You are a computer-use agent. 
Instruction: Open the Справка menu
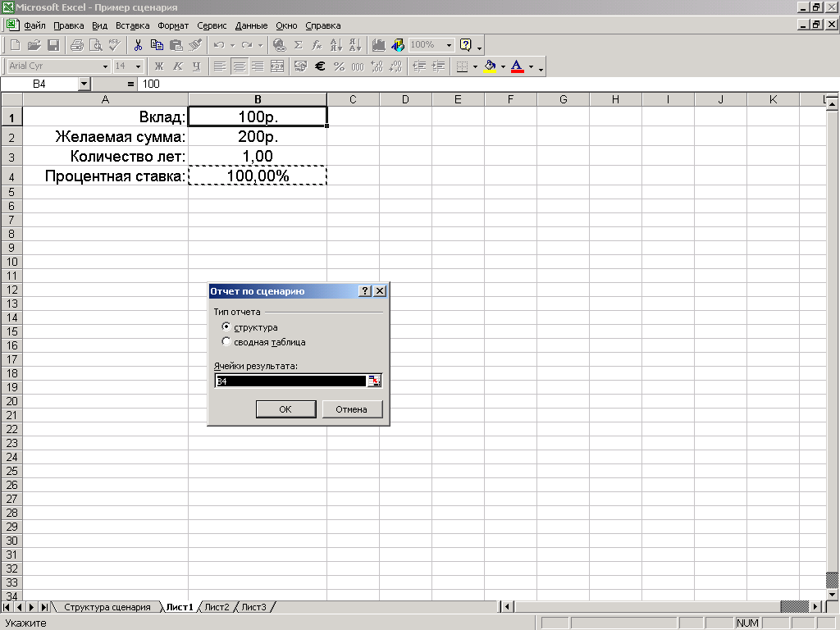tap(323, 25)
